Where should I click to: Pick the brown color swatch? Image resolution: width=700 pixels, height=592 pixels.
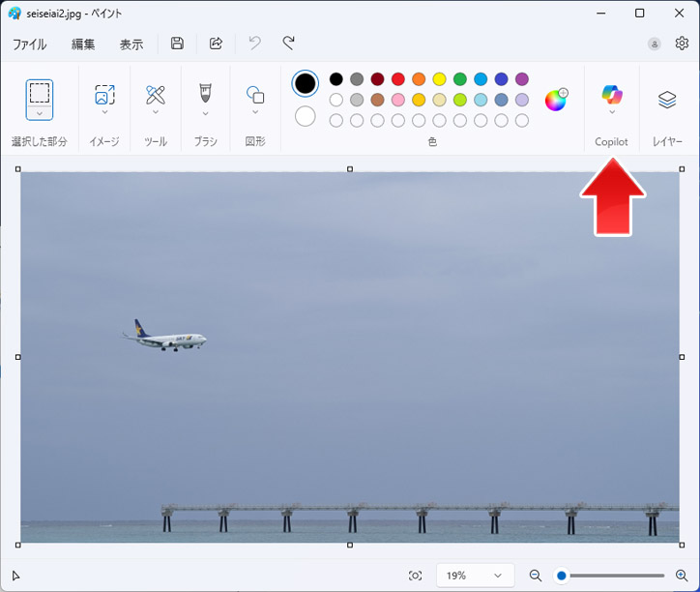pyautogui.click(x=377, y=100)
